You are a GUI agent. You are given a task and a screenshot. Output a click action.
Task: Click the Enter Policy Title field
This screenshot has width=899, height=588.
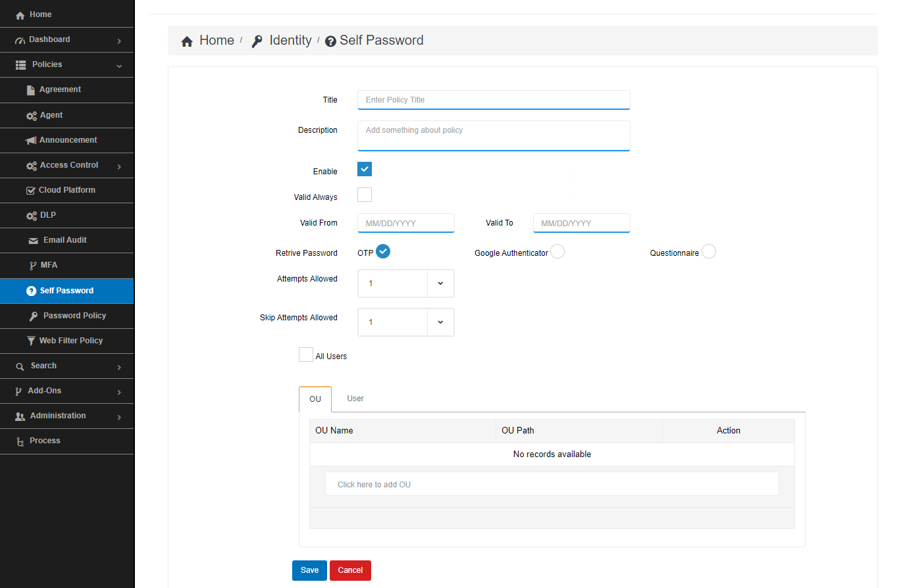coord(493,99)
